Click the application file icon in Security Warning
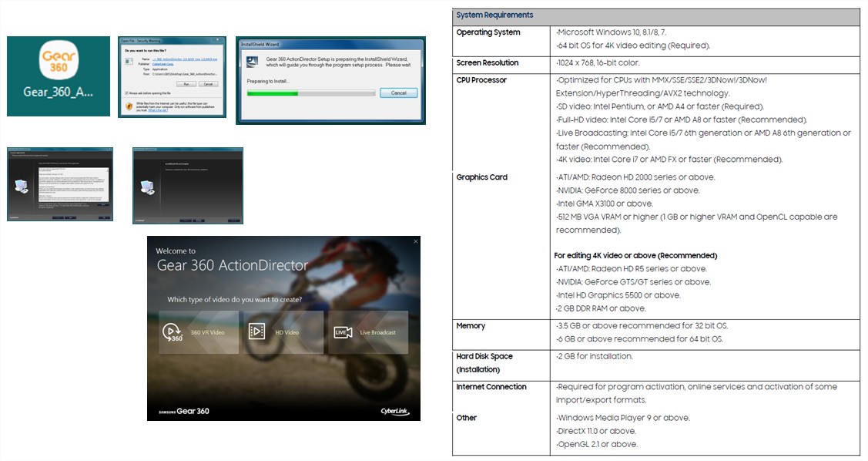 click(129, 61)
